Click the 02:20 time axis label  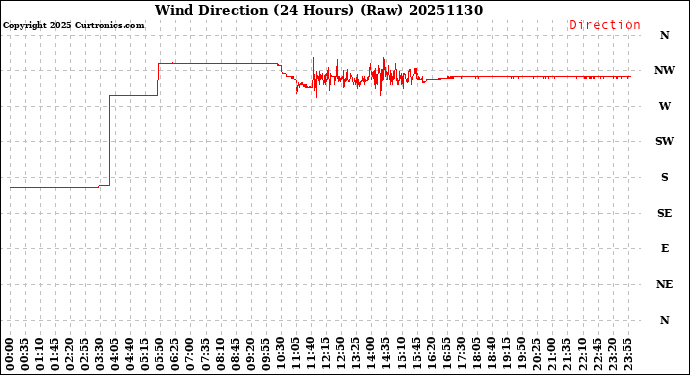tap(70, 354)
